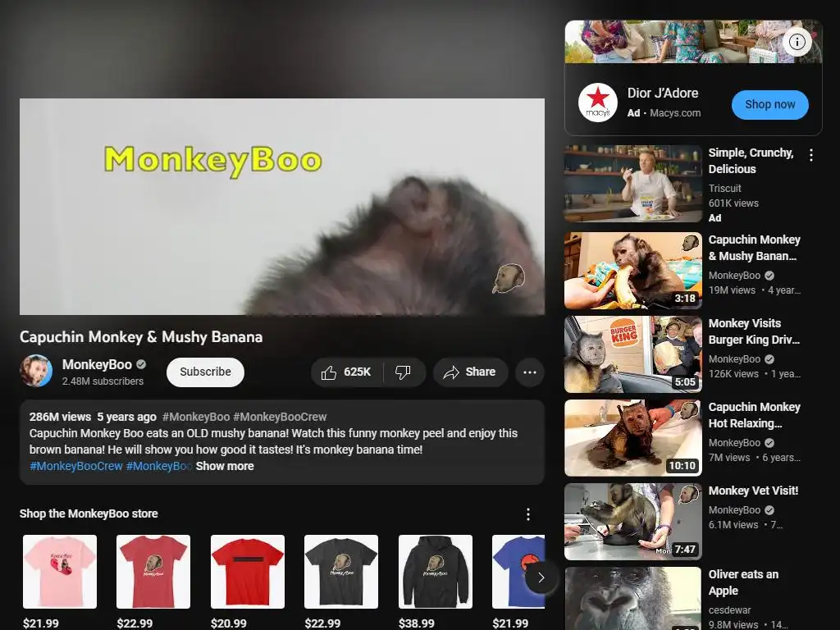
Task: Play the Hot Relaxing bath video thumbnail
Action: [632, 438]
